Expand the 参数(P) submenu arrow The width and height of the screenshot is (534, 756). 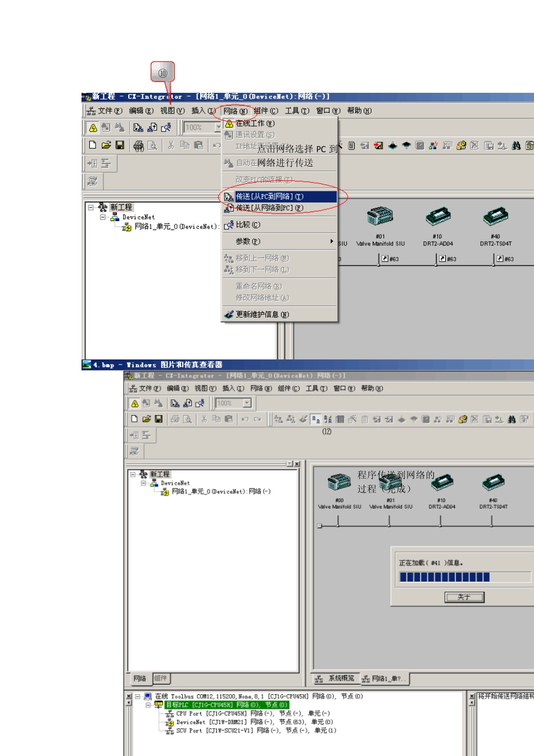[x=332, y=241]
